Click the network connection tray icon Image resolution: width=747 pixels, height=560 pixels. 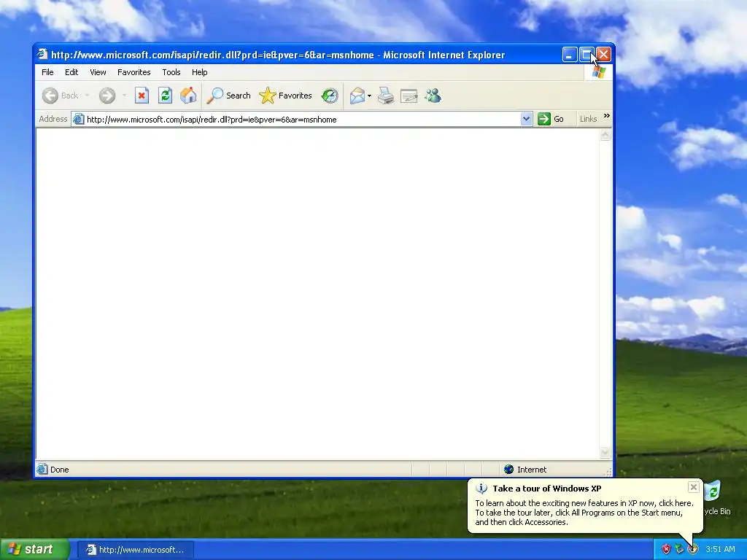(x=679, y=550)
